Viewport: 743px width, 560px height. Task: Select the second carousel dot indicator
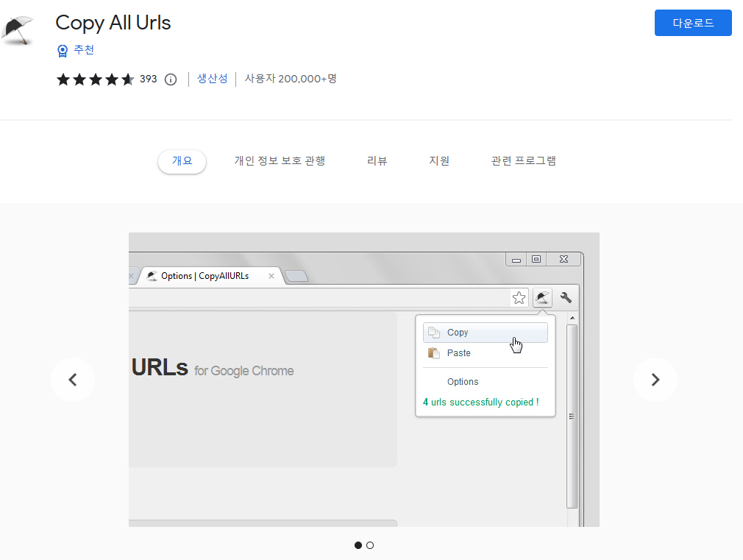pos(370,545)
